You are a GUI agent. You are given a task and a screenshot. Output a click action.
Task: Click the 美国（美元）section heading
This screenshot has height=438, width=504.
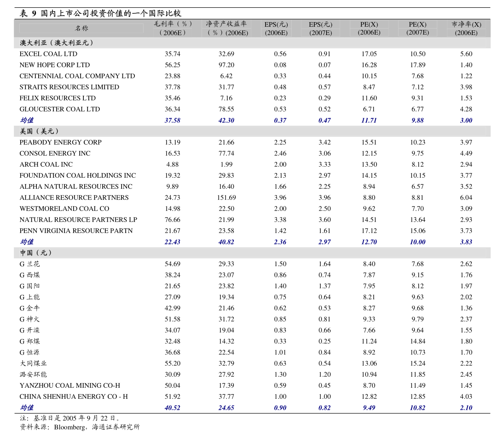[x=39, y=131]
